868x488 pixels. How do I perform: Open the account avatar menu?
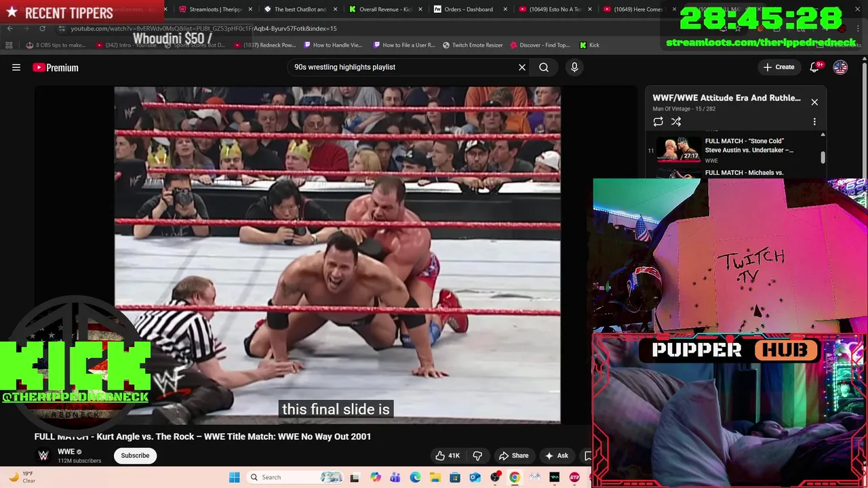pyautogui.click(x=840, y=67)
